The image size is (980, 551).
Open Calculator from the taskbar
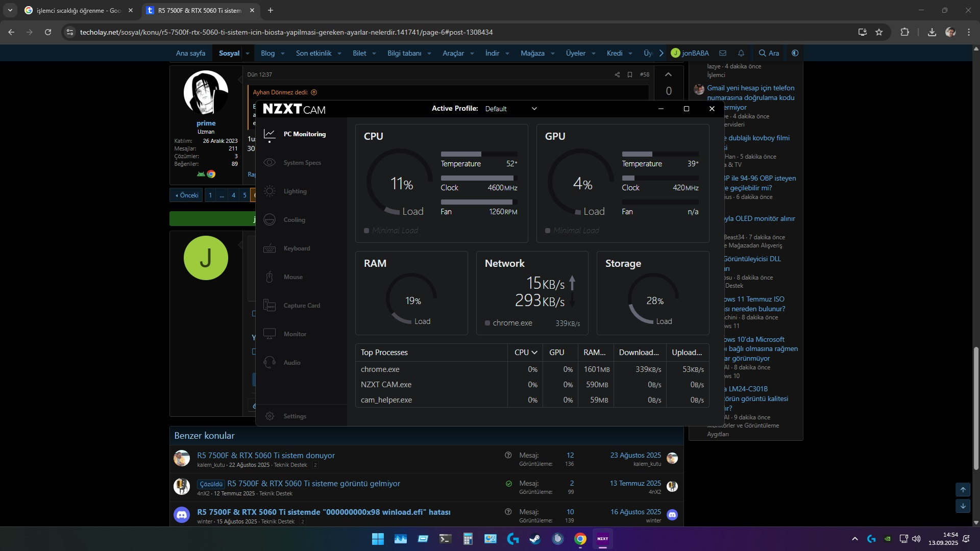pyautogui.click(x=468, y=539)
